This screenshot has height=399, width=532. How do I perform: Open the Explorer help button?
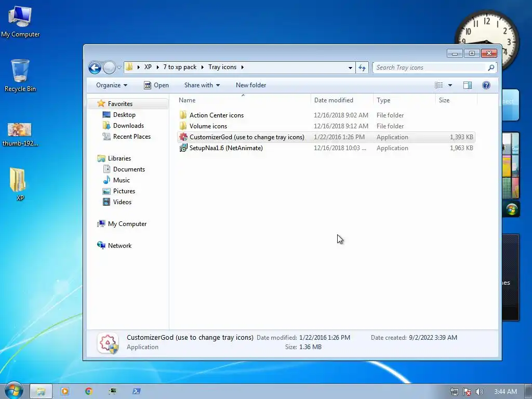[486, 85]
